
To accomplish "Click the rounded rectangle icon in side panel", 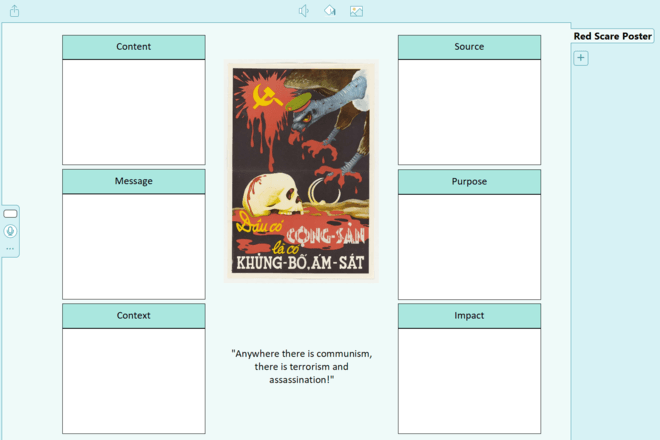I will tap(10, 214).
